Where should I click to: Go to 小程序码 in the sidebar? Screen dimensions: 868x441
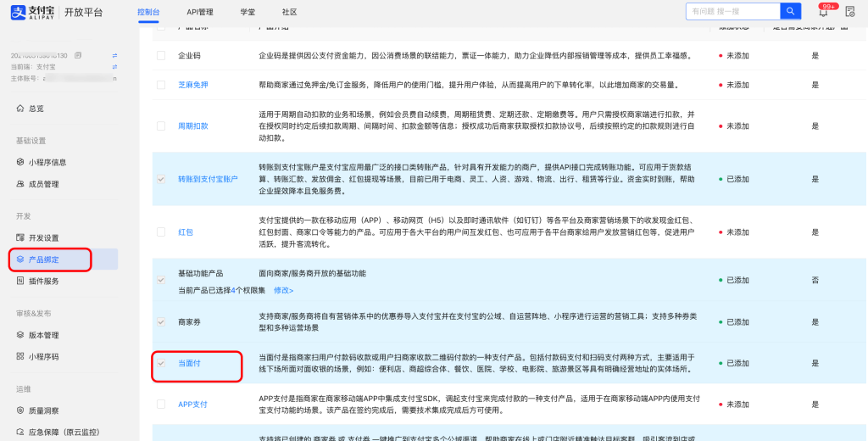(42, 357)
